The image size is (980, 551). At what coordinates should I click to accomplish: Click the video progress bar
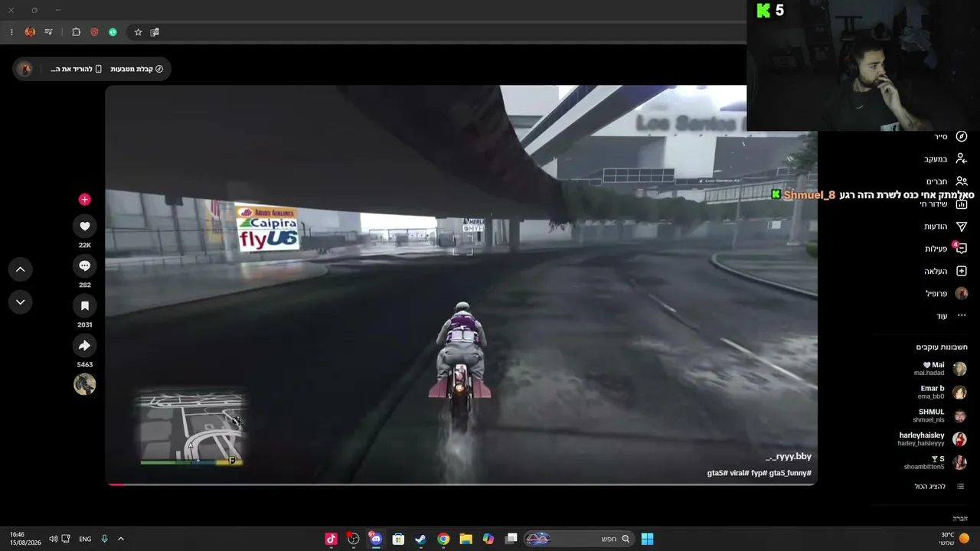click(x=461, y=484)
